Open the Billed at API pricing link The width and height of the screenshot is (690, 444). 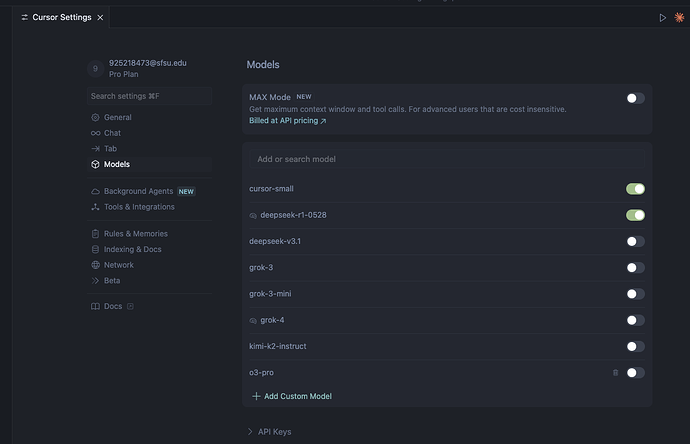click(287, 121)
